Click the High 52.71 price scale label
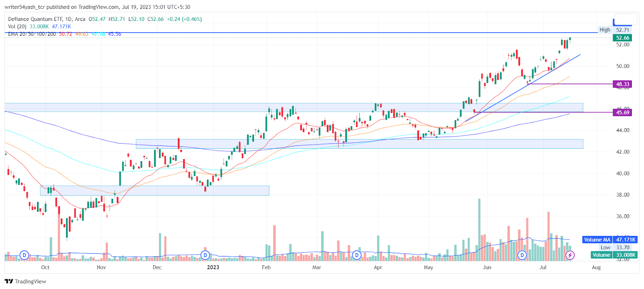This screenshot has width=644, height=289. (615, 30)
